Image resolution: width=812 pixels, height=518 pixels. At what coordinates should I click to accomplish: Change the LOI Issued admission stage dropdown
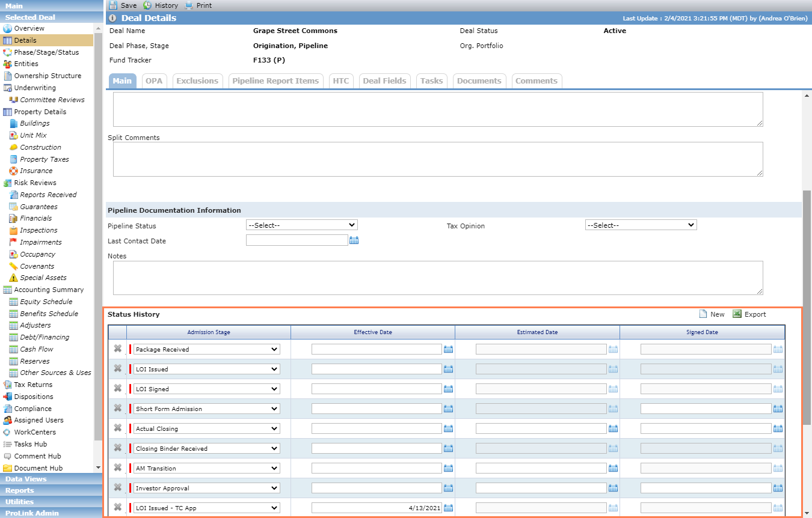click(x=207, y=369)
